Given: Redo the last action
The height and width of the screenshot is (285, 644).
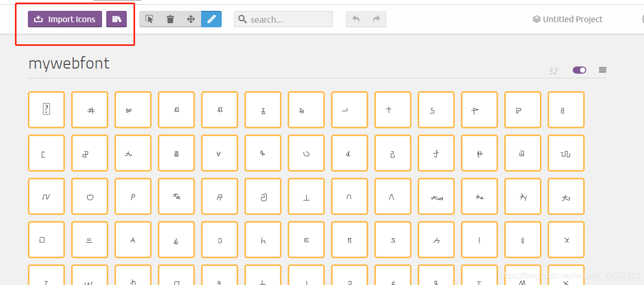Looking at the screenshot, I should pos(376,19).
